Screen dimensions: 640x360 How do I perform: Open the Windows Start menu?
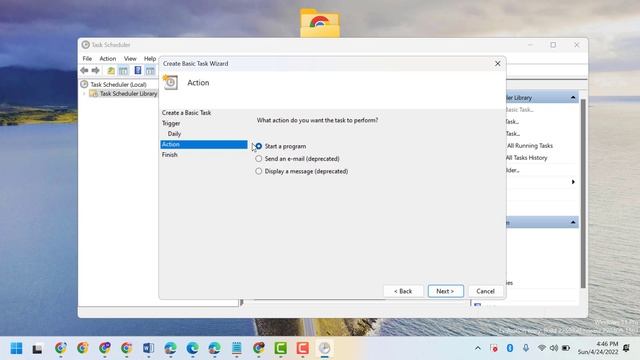pos(17,348)
